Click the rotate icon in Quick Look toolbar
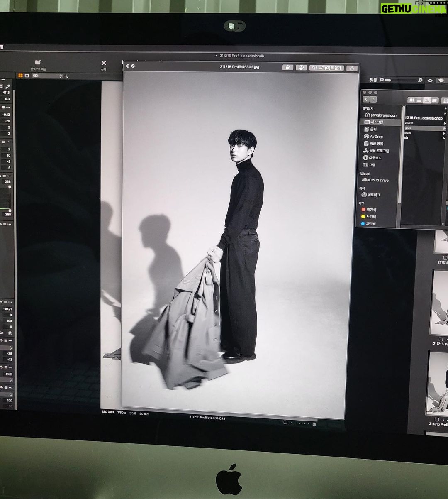 [287, 67]
